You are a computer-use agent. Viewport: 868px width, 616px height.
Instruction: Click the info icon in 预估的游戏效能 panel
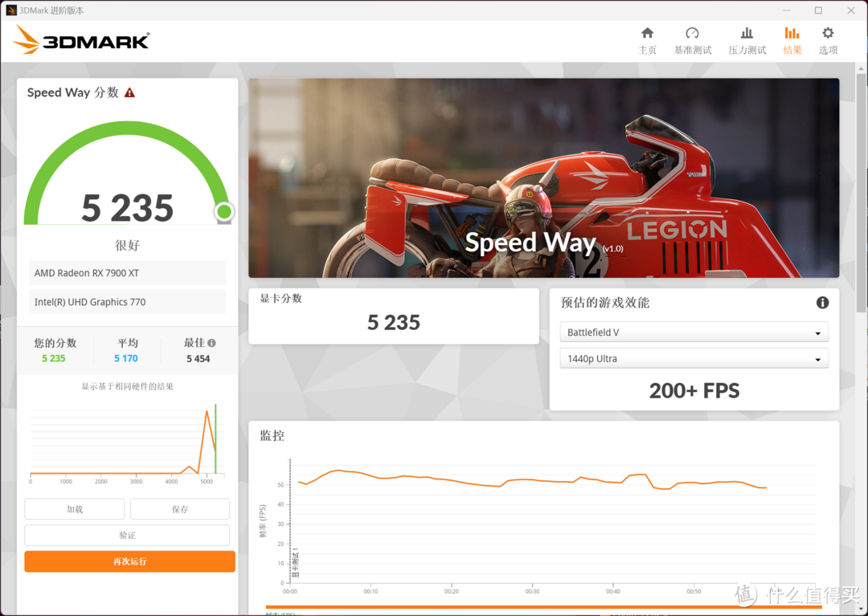pos(822,303)
